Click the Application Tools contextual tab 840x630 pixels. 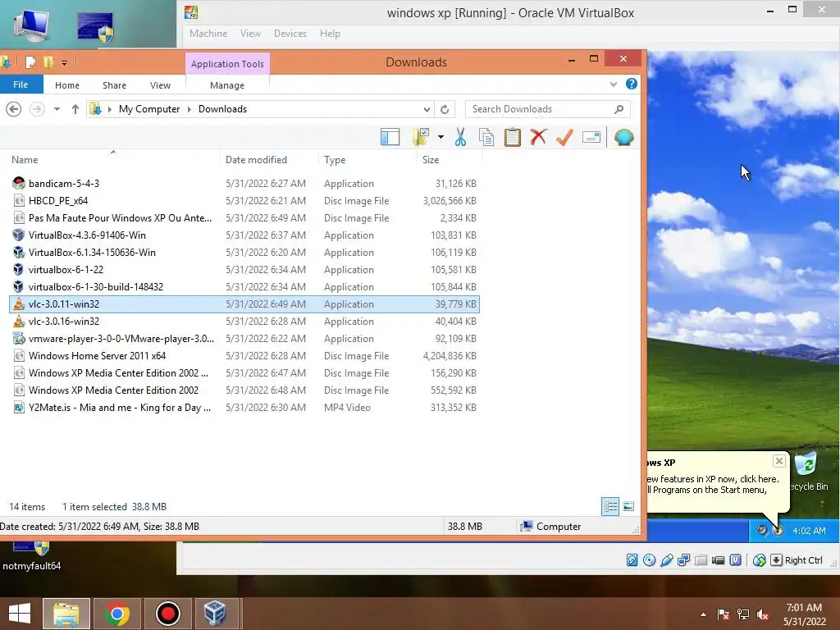[228, 64]
